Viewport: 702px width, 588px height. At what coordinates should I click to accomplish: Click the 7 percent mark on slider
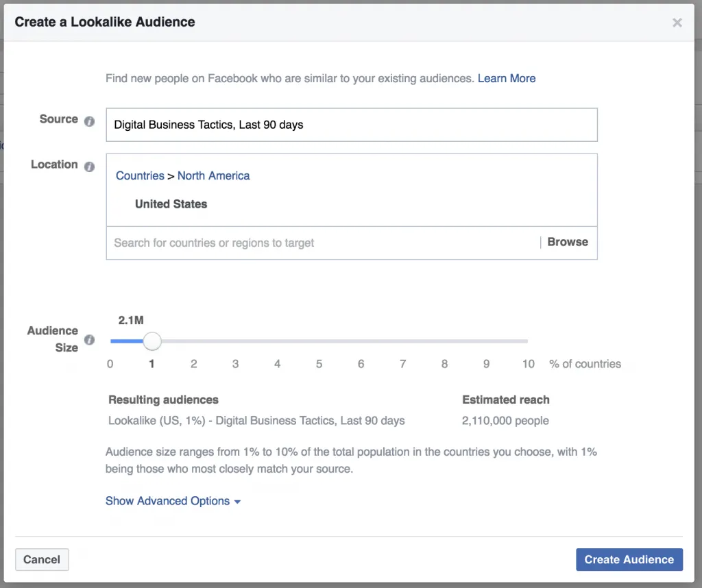(x=402, y=341)
